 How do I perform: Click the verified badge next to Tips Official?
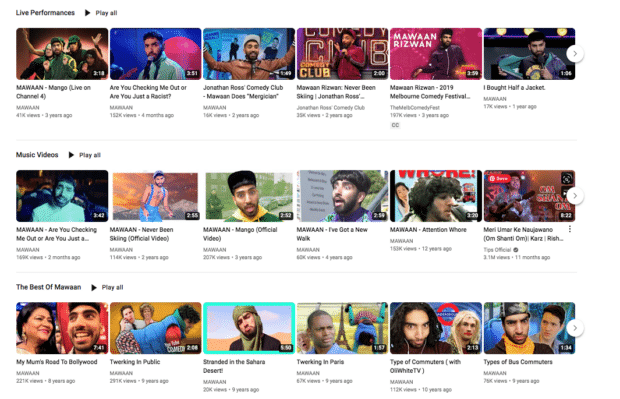click(516, 250)
